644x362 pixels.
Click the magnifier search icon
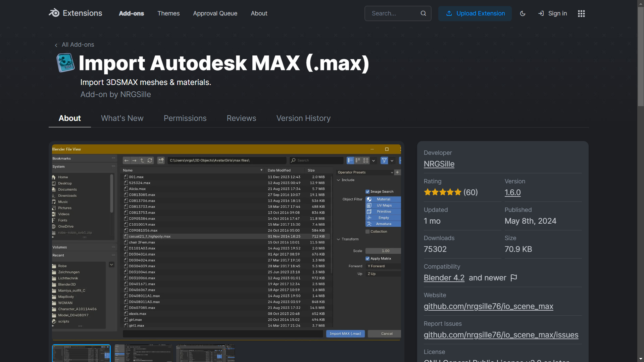point(423,13)
